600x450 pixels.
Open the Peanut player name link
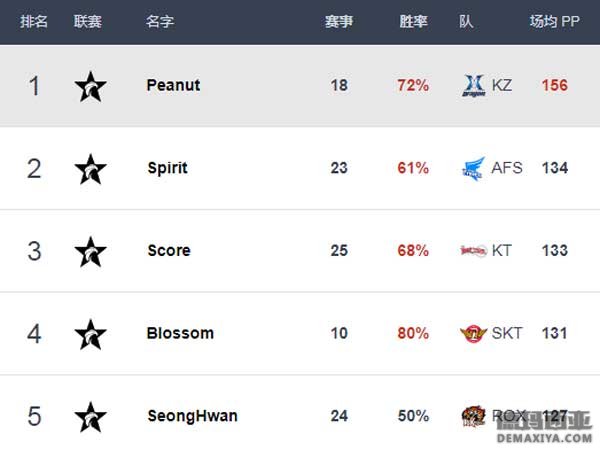(173, 85)
